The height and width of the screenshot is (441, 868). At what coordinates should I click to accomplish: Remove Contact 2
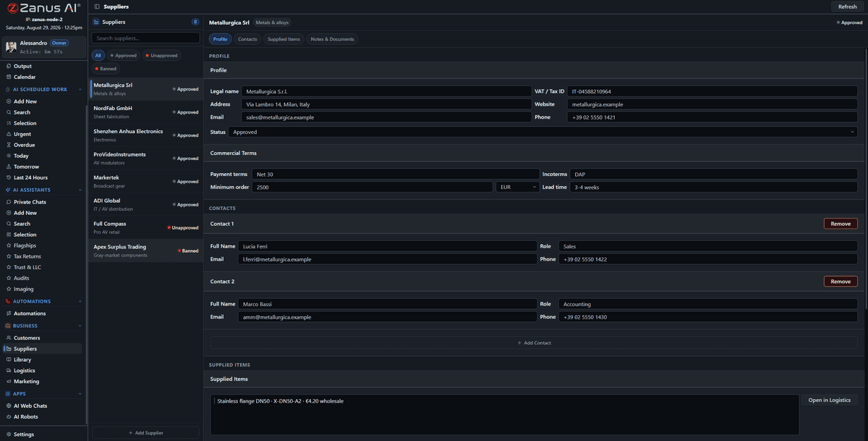[x=841, y=281]
